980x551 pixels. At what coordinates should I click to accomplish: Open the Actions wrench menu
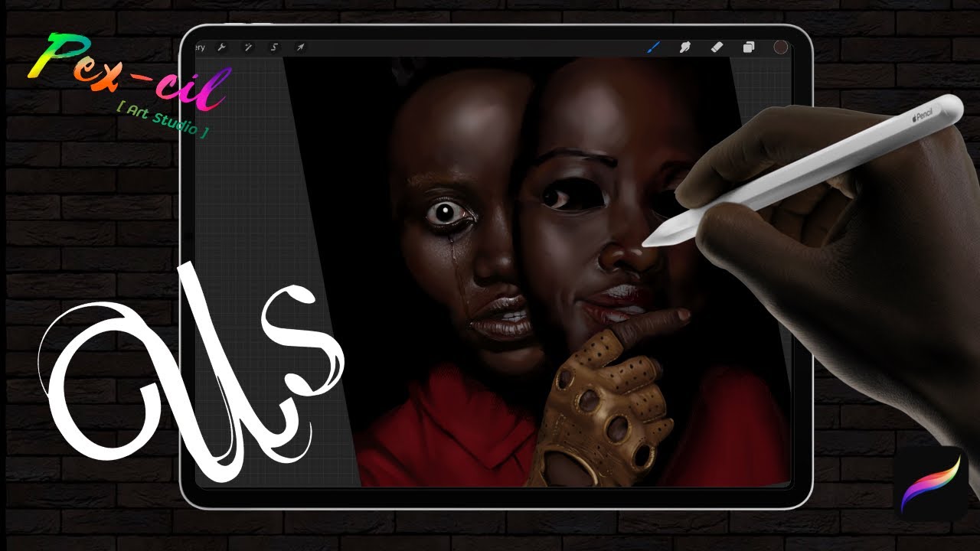(222, 47)
